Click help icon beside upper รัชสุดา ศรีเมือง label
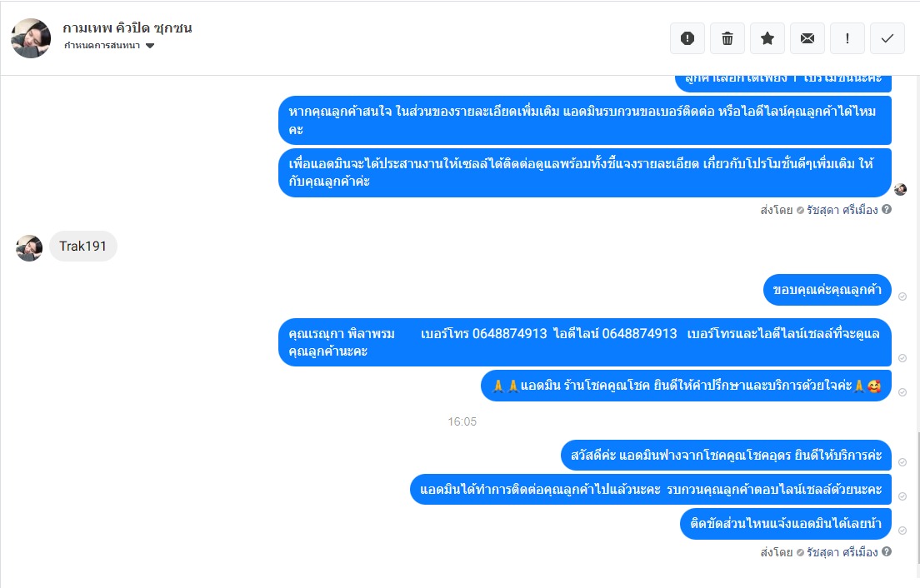 [887, 209]
